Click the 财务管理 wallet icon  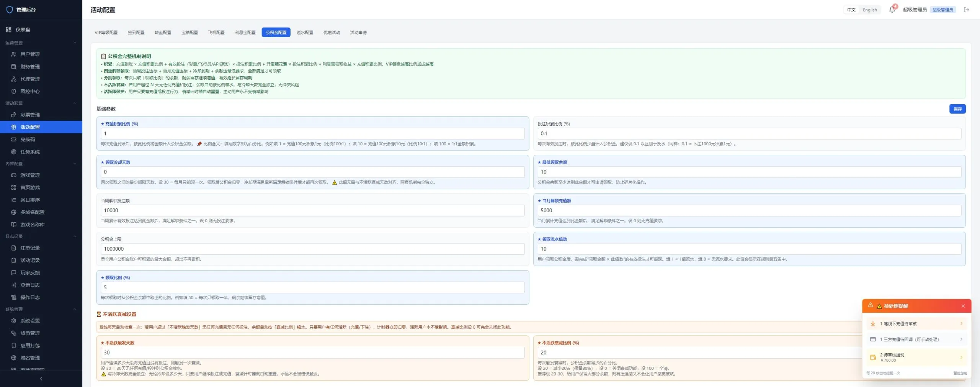[14, 67]
